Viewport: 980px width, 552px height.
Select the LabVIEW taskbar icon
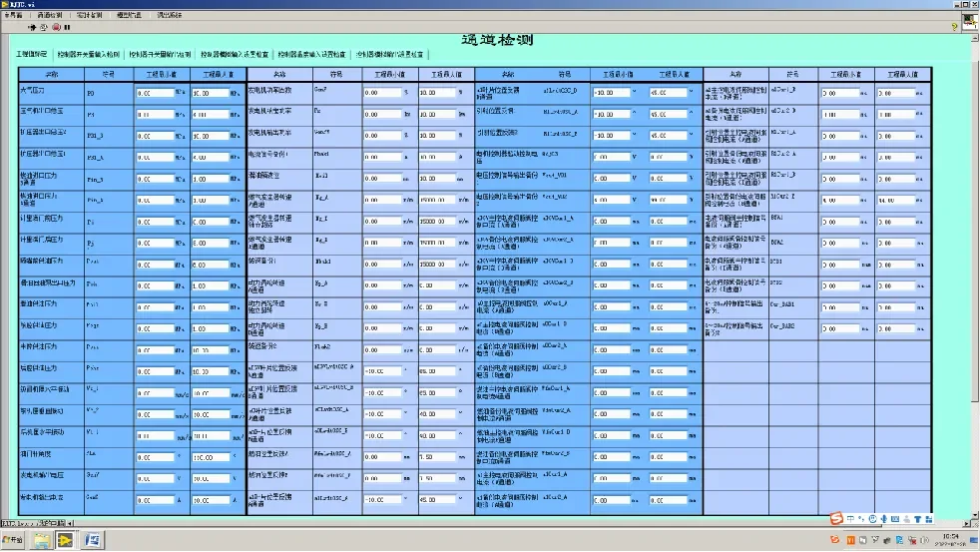[65, 539]
